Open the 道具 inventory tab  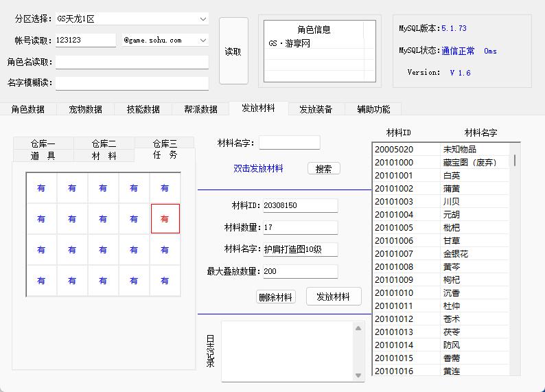click(43, 156)
